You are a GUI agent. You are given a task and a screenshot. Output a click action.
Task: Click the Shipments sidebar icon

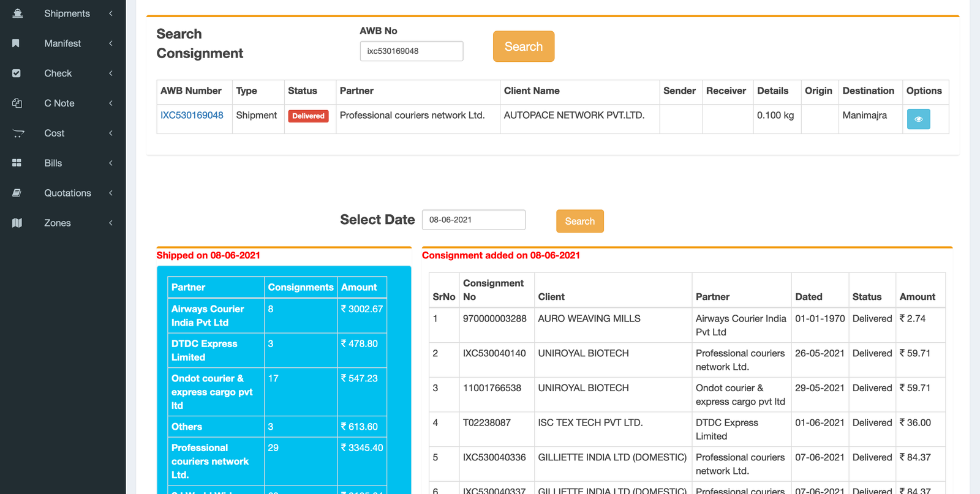[17, 13]
